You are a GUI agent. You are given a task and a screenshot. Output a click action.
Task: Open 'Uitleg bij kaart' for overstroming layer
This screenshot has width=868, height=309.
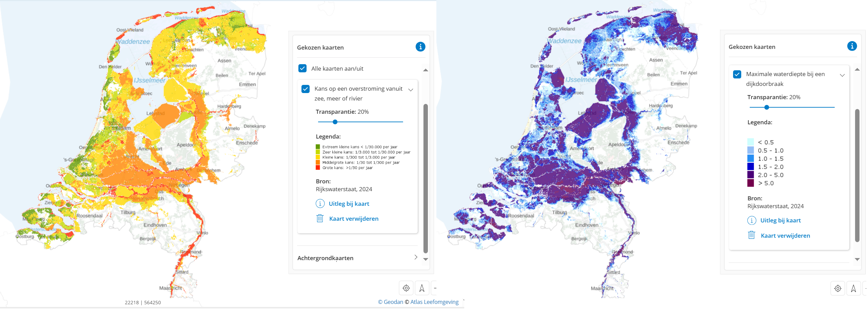coord(349,204)
